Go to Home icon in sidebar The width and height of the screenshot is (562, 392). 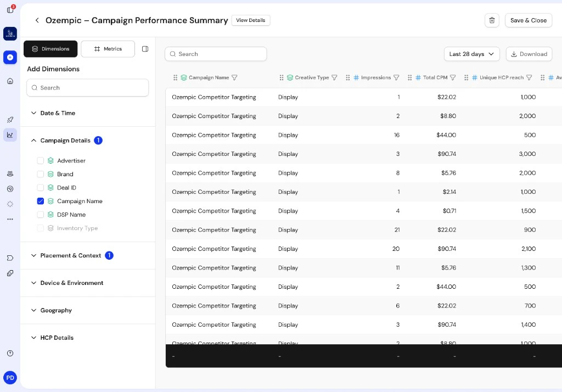tap(10, 81)
